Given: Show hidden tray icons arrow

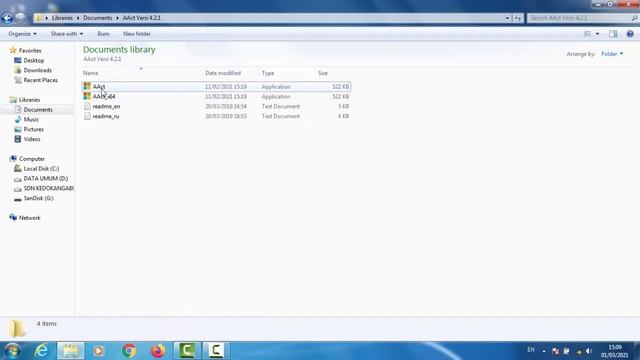Looking at the screenshot, I should pos(544,351).
